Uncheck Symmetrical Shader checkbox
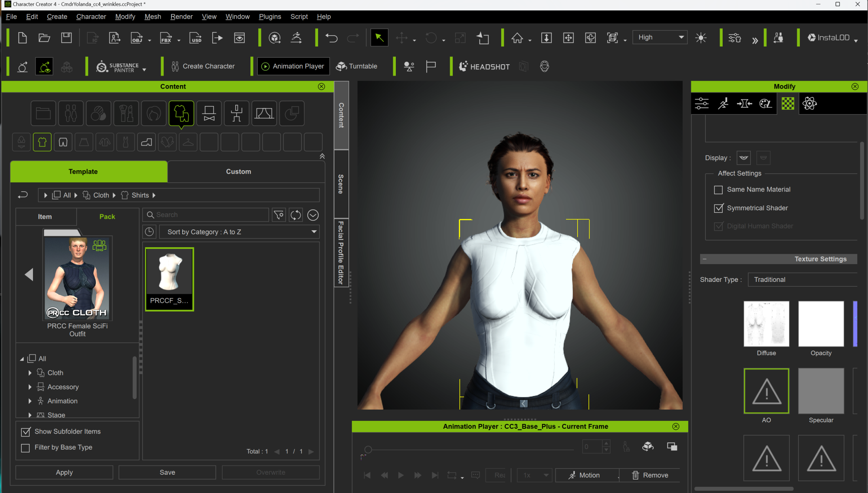Viewport: 868px width, 493px height. [718, 208]
